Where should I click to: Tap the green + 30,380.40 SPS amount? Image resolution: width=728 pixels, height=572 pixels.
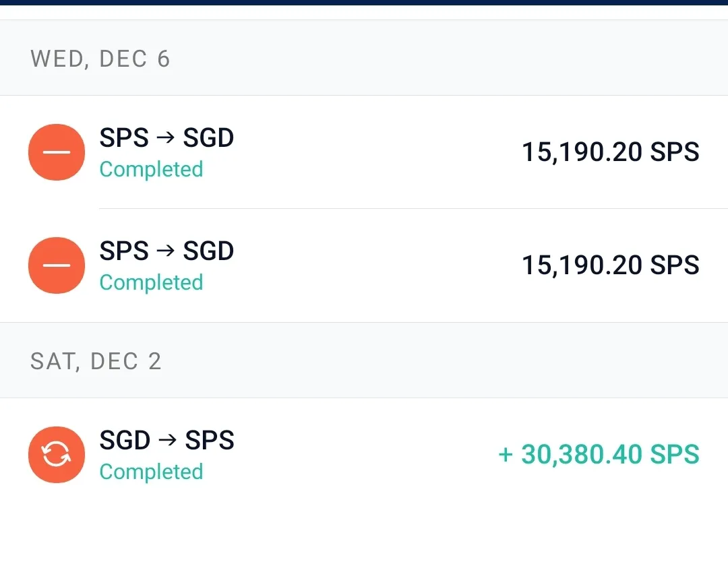coord(599,455)
